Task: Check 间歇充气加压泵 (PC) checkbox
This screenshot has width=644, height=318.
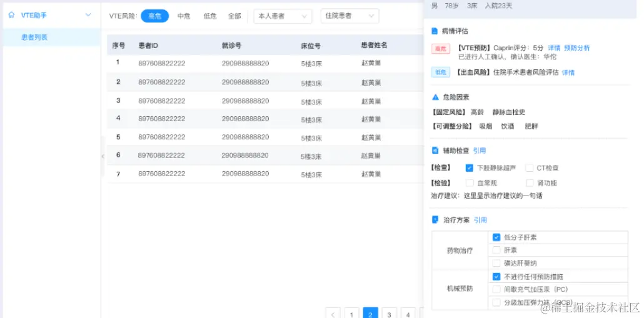Action: click(496, 289)
